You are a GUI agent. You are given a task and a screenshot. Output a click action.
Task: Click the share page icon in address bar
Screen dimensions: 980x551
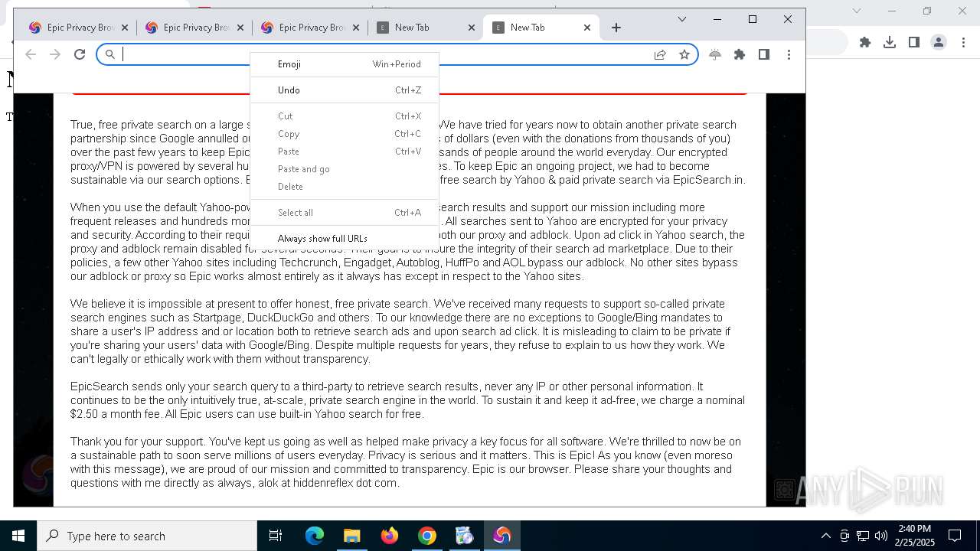660,54
